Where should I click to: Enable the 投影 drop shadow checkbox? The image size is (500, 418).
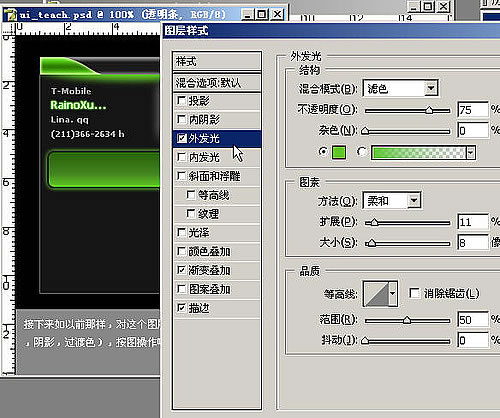click(181, 100)
